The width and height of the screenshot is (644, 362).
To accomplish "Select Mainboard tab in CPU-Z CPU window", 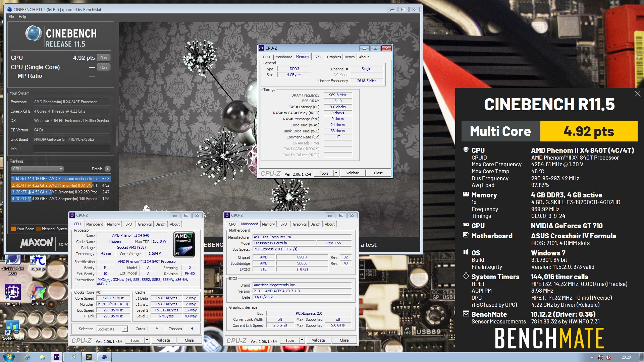I will 95,224.
